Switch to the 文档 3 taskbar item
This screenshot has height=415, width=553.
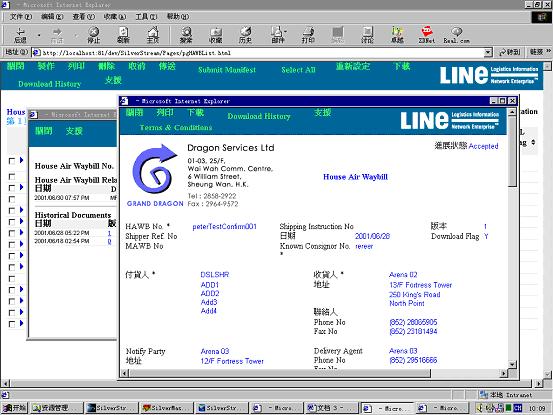pos(332,408)
